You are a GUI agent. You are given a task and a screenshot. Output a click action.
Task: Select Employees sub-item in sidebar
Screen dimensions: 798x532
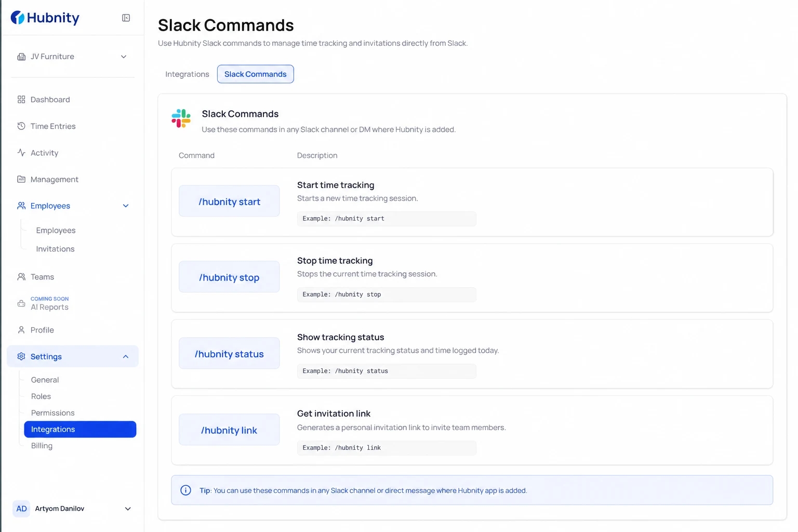pos(56,230)
